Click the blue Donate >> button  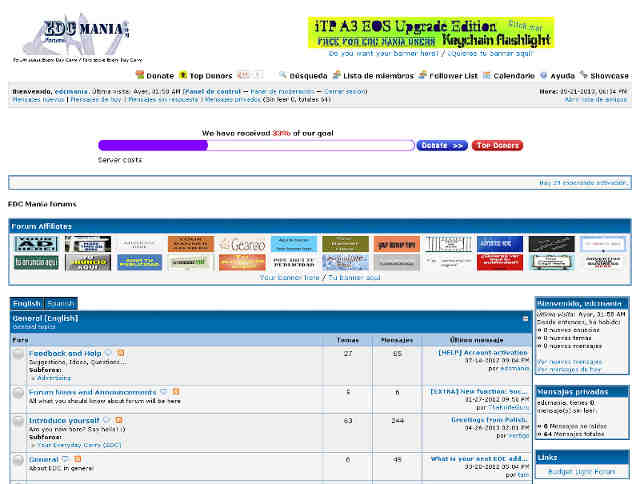coord(442,145)
